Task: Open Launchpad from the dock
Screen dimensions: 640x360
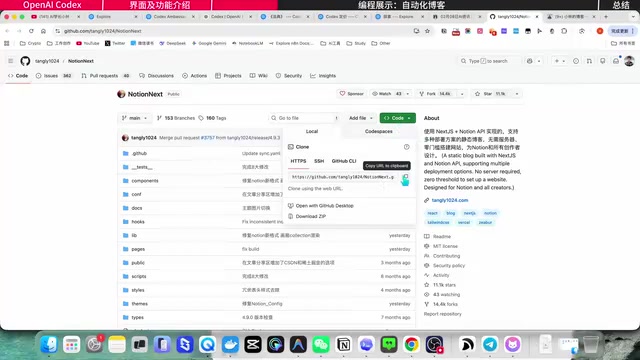Action: 71,344
